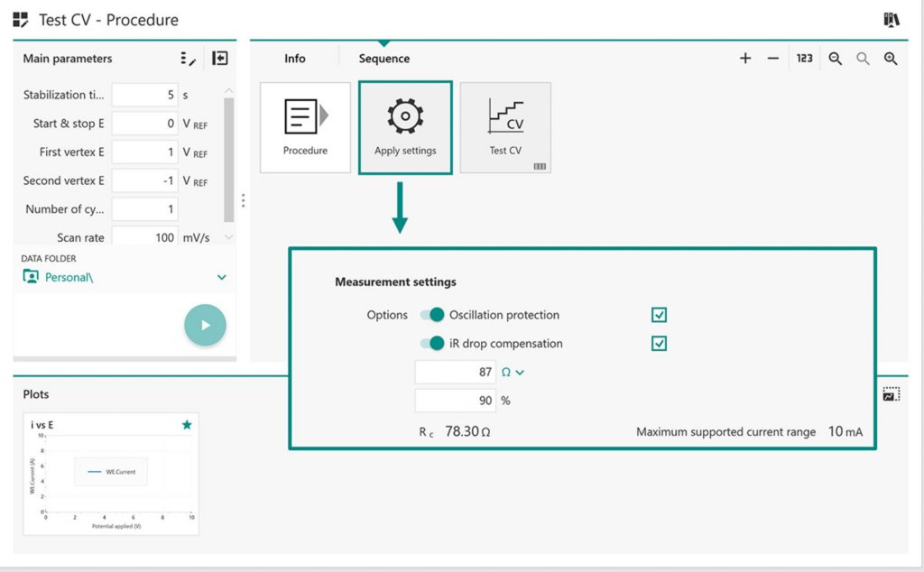The image size is (924, 572).
Task: Open the Personal data folder icon
Action: 31,276
